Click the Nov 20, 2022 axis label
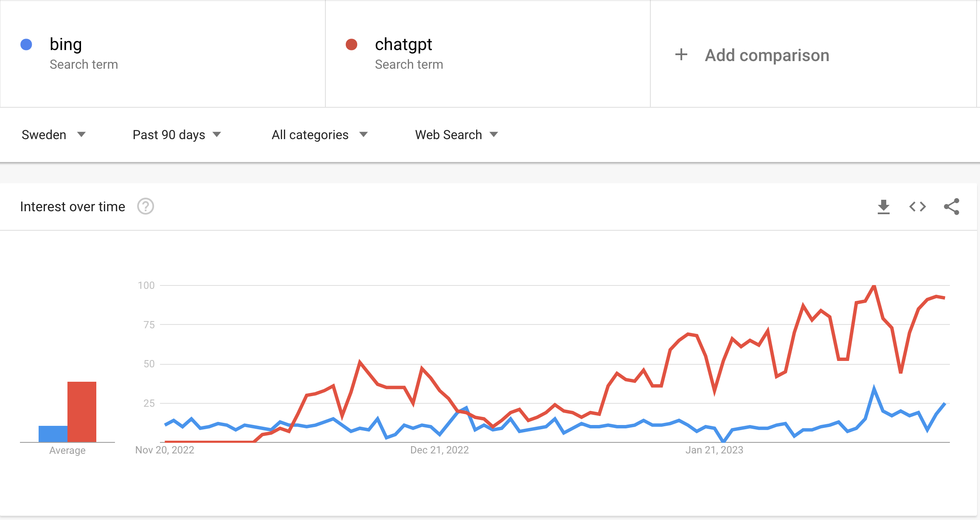 coord(165,450)
